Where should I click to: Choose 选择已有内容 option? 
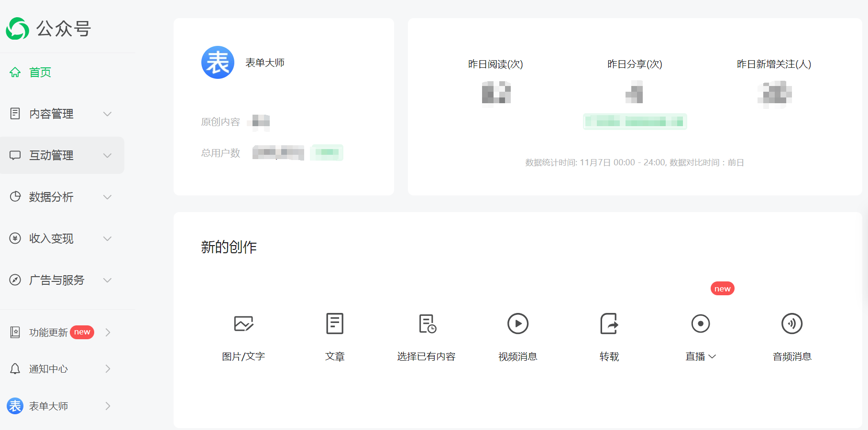pyautogui.click(x=426, y=356)
